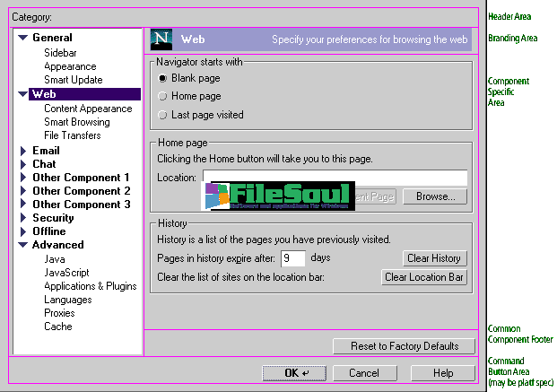Click the Browse... button
The image size is (557, 392).
[x=435, y=196]
